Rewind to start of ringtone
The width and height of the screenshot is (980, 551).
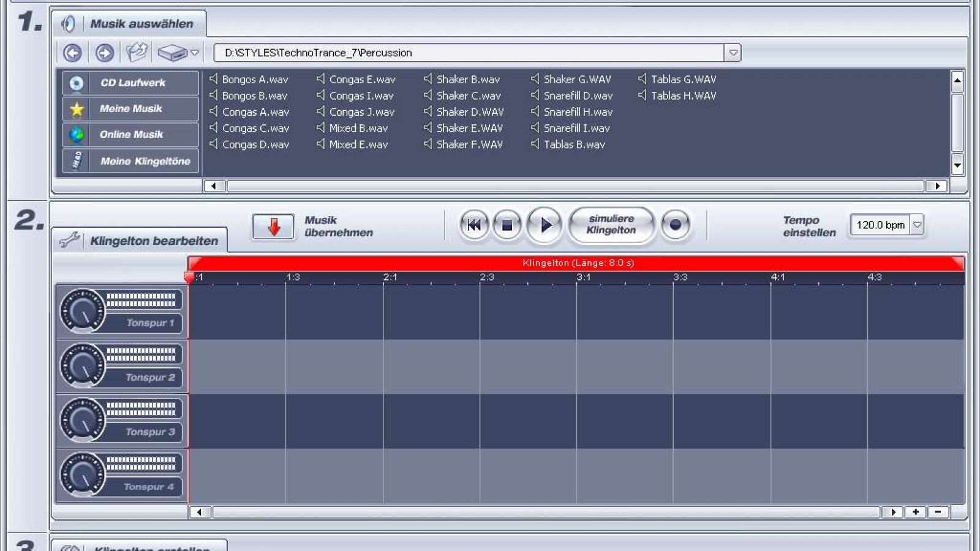[474, 225]
